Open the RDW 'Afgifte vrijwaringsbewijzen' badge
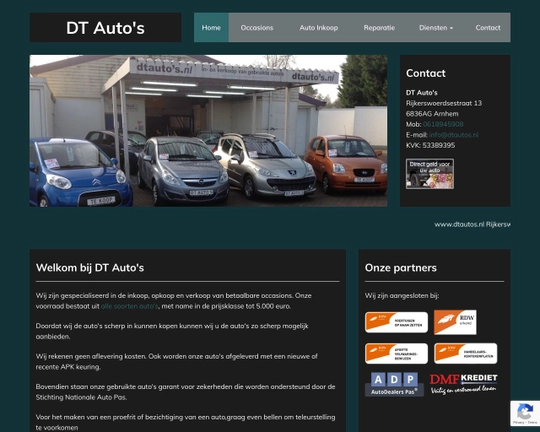 click(396, 353)
